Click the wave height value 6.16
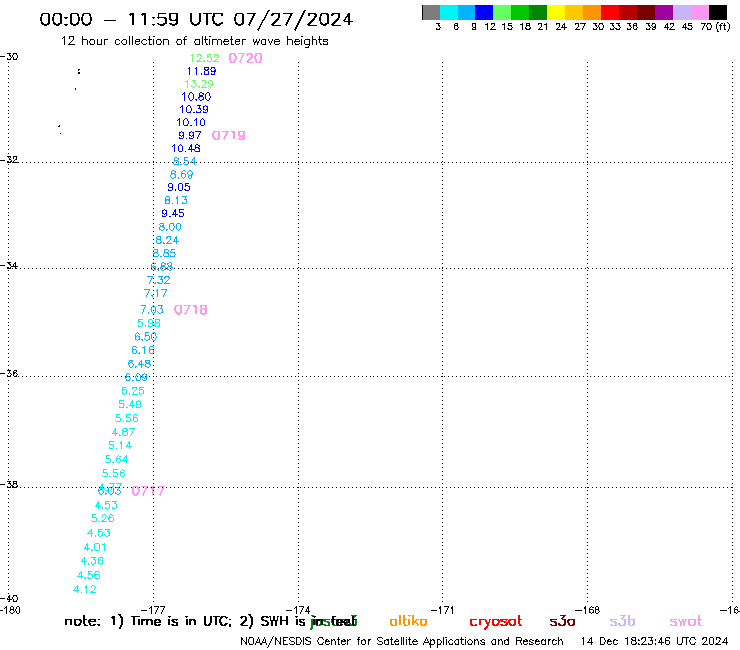Viewport: 740px width, 650px height. tap(143, 351)
